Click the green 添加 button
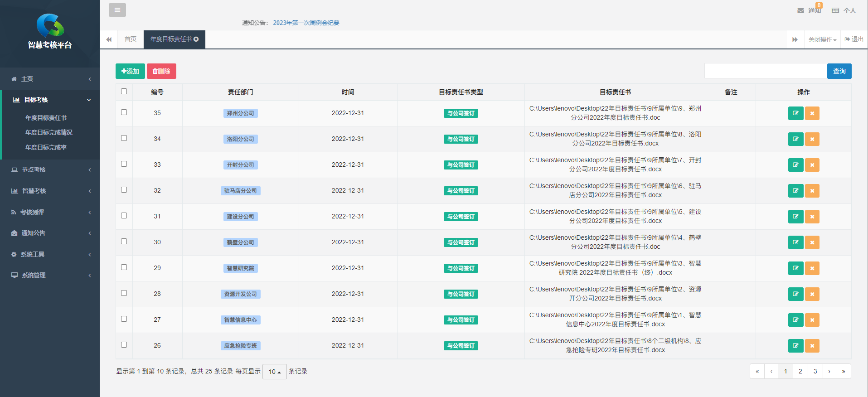 [130, 71]
